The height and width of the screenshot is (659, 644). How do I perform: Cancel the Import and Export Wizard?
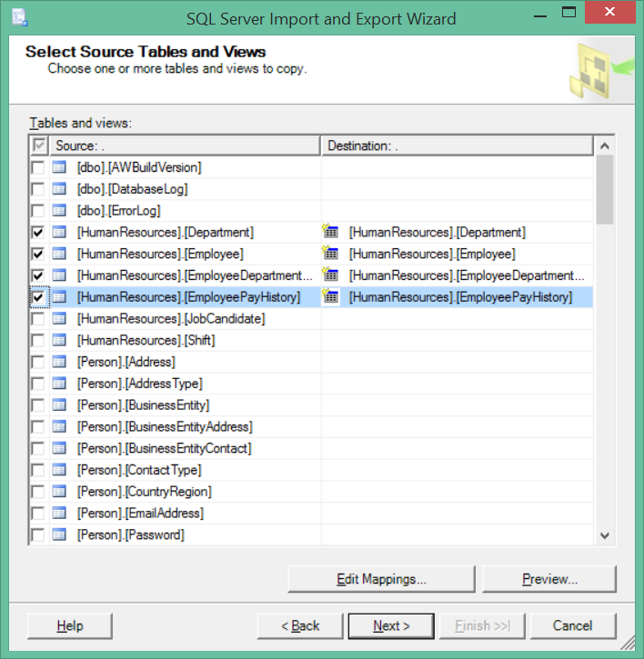pyautogui.click(x=572, y=625)
